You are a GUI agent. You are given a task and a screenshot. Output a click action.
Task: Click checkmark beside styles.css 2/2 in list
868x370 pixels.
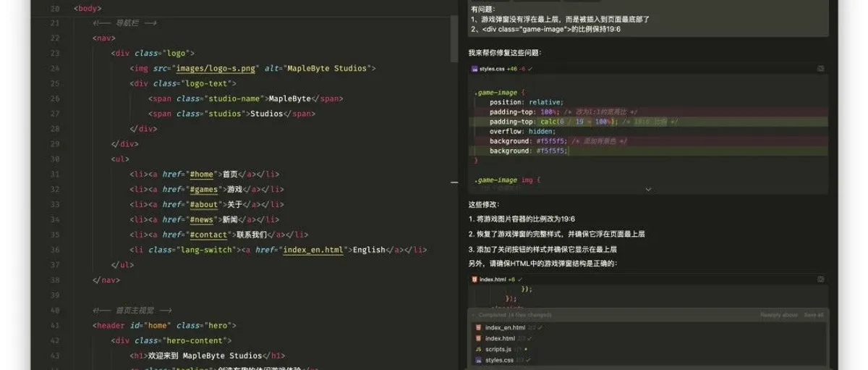pyautogui.click(x=529, y=360)
